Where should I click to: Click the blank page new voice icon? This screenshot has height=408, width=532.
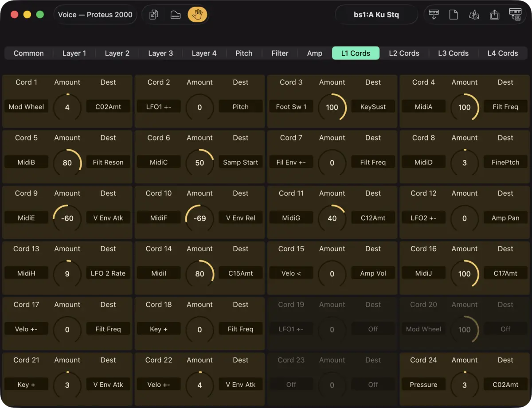(454, 15)
